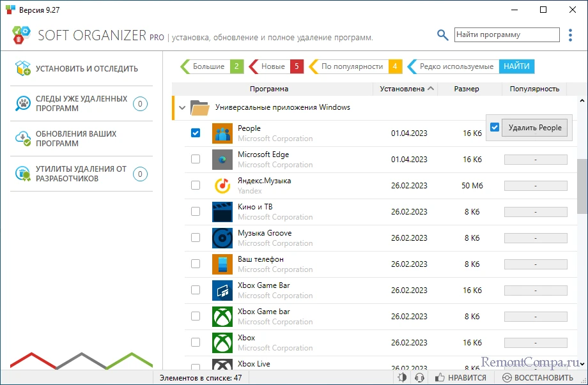
Task: Click the scroll up arrow of list
Action: 582,101
